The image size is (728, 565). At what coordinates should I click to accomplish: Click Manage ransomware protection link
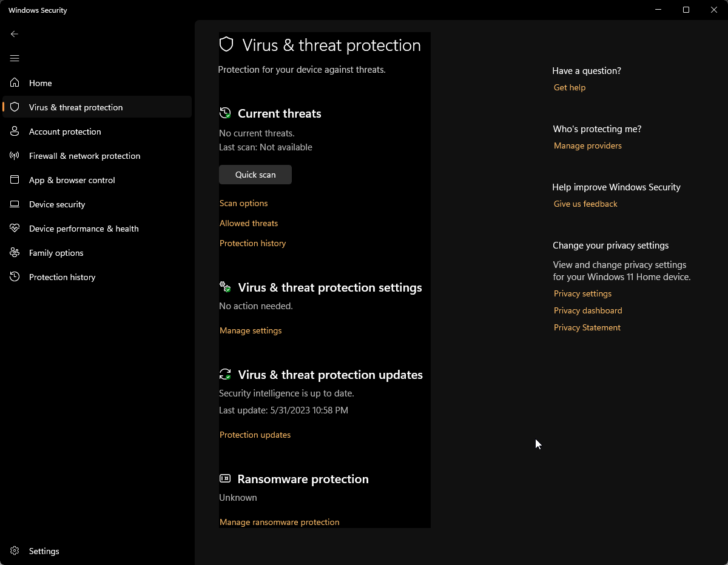280,522
